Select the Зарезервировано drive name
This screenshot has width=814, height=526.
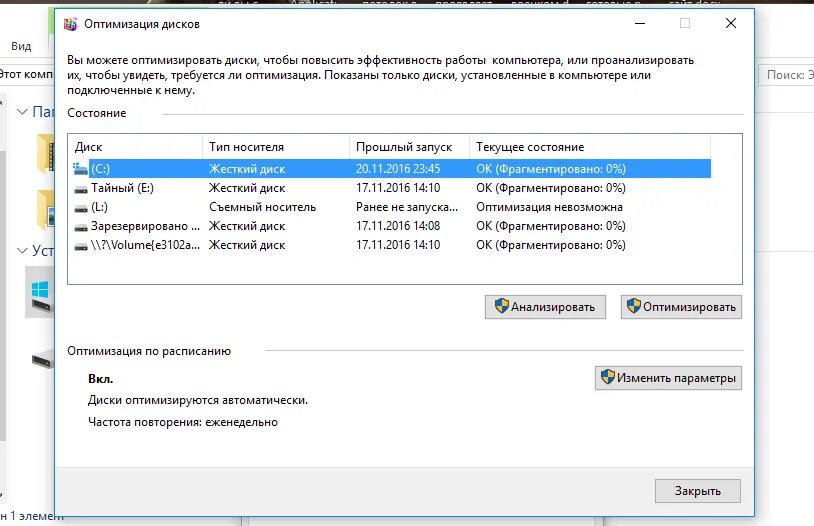(145, 226)
